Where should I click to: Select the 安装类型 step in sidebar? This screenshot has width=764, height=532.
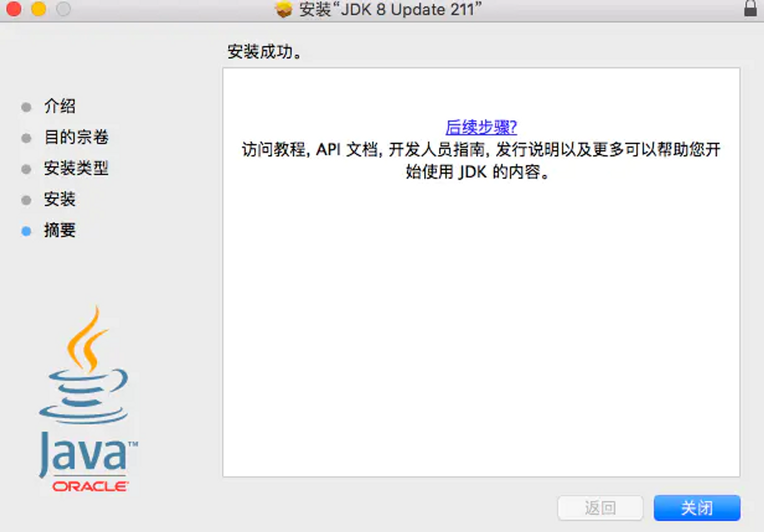76,168
